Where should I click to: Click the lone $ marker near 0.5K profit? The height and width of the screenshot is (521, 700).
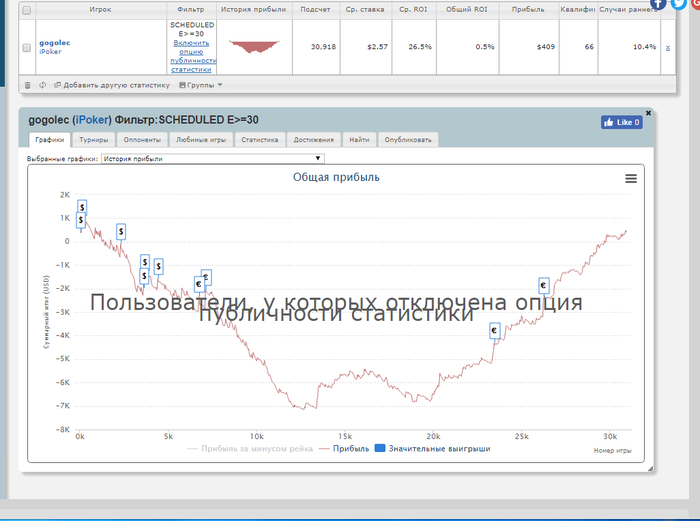click(121, 232)
